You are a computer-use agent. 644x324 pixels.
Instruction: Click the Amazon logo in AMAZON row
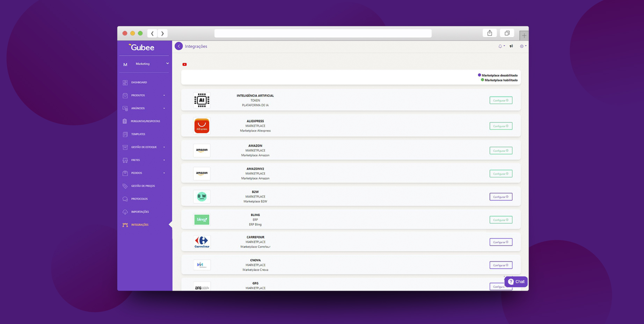202,150
